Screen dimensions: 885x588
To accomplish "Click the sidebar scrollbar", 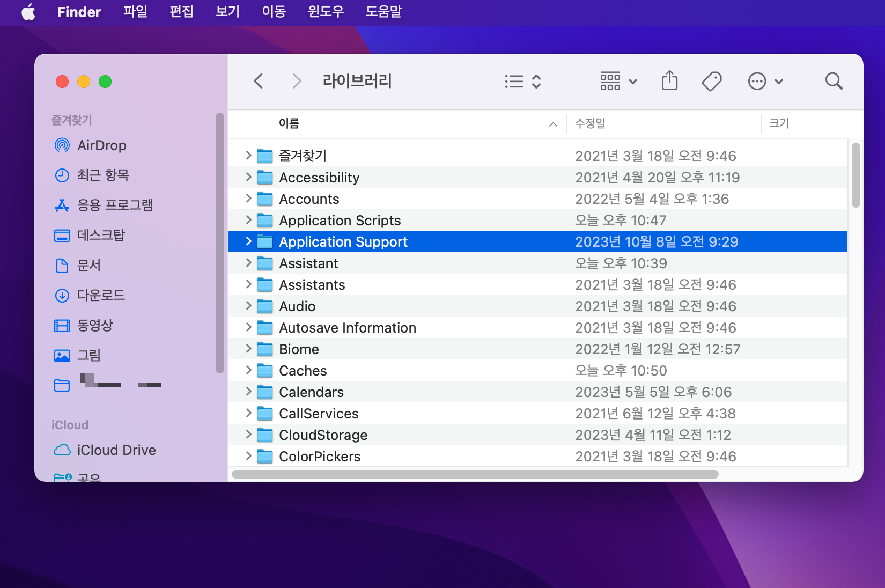I will (x=219, y=243).
